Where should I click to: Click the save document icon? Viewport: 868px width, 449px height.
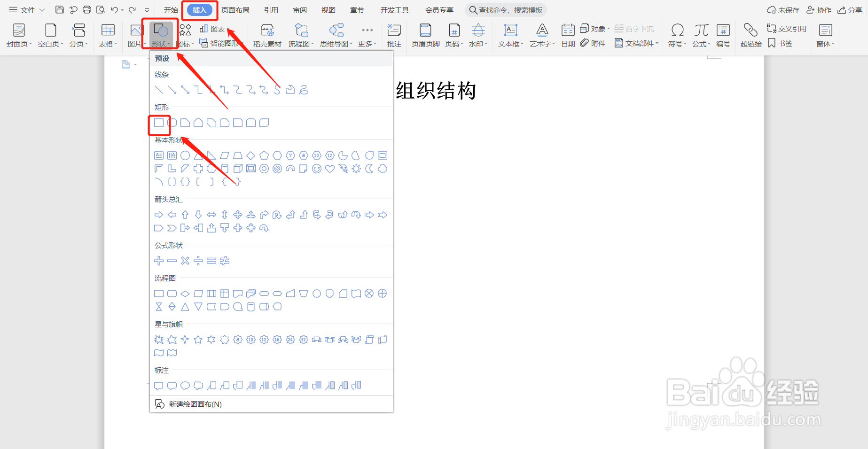[x=60, y=10]
